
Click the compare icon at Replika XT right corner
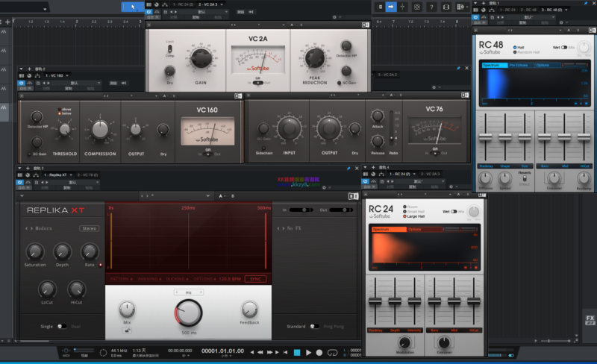pyautogui.click(x=353, y=196)
